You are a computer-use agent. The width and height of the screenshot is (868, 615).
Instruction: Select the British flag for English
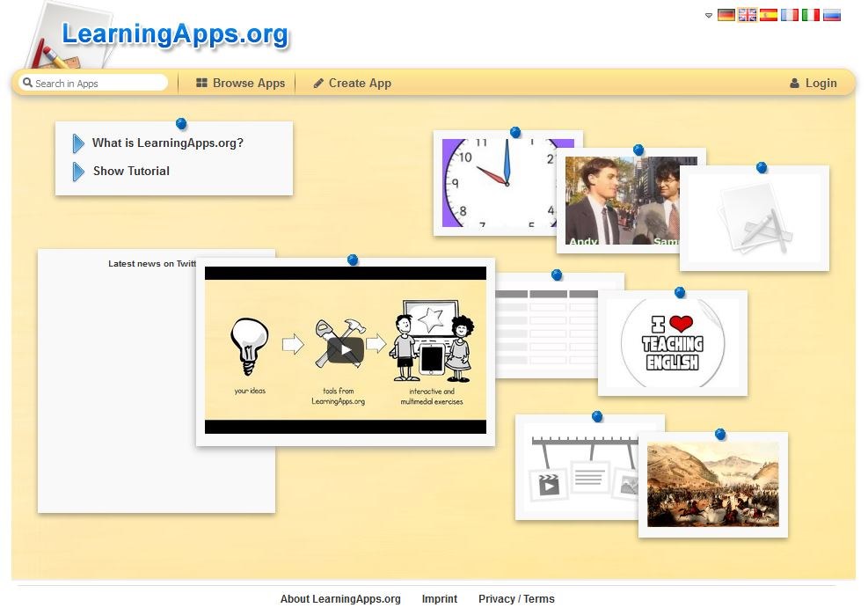coord(747,15)
